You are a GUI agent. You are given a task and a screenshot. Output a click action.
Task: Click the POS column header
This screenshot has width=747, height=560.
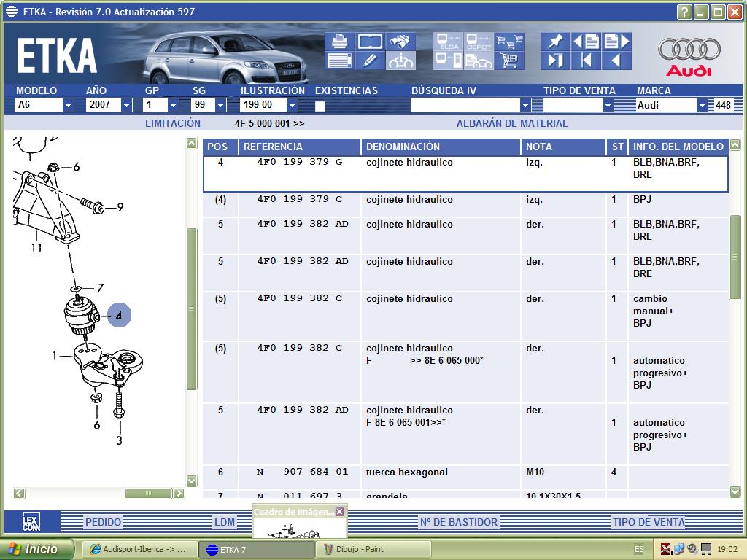coord(220,147)
